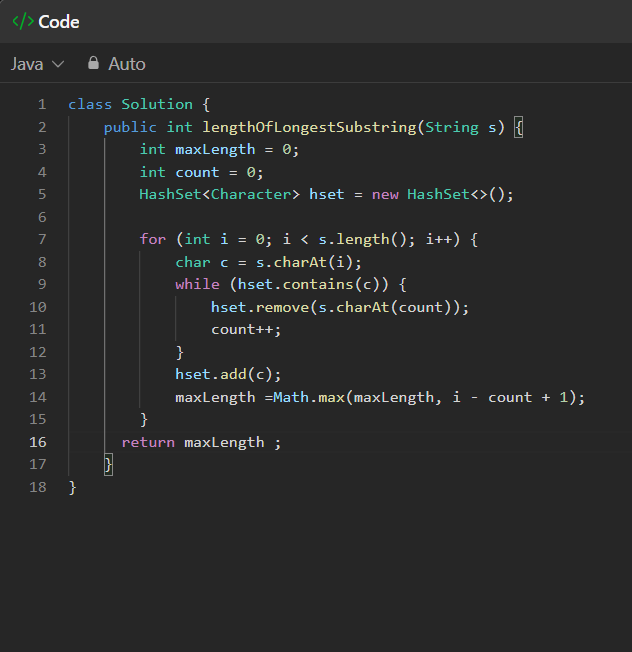Click 'hset.add(c);' statement
The width and height of the screenshot is (632, 652).
point(228,374)
